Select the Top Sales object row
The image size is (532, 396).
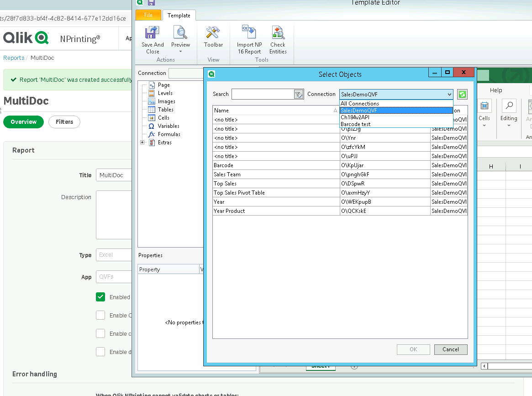tap(340, 184)
